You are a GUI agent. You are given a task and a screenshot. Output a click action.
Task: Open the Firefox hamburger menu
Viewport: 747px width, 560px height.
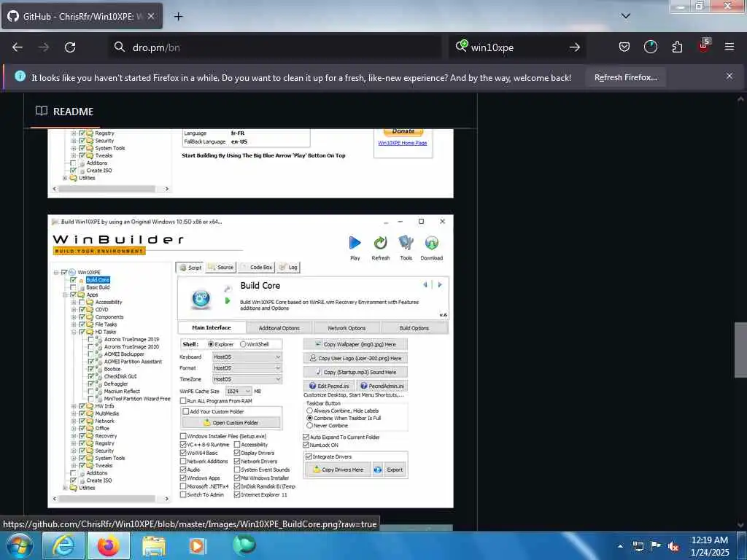[729, 47]
